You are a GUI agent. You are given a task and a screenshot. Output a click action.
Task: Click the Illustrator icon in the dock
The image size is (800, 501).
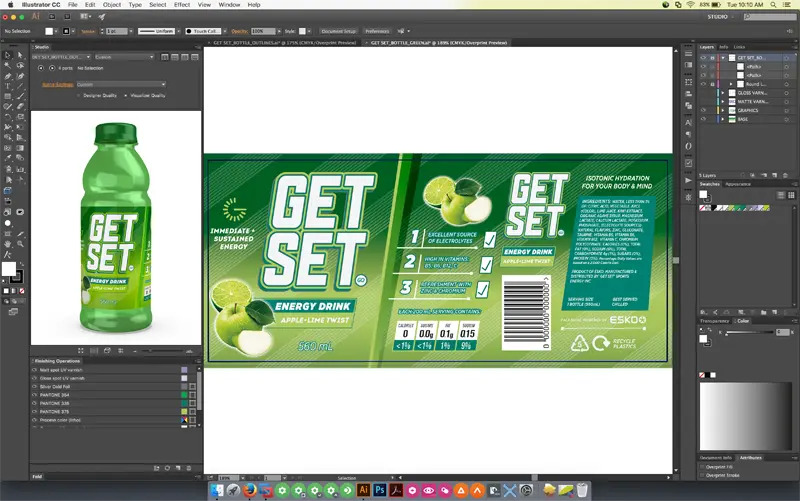pyautogui.click(x=363, y=490)
